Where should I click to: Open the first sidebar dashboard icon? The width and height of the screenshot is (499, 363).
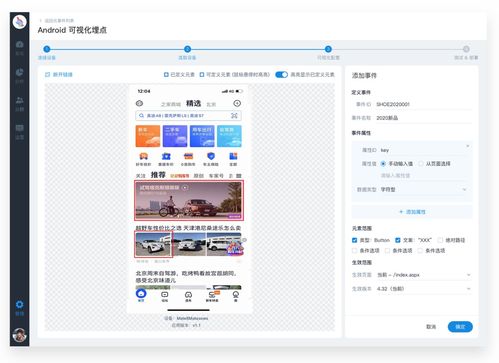tap(19, 44)
